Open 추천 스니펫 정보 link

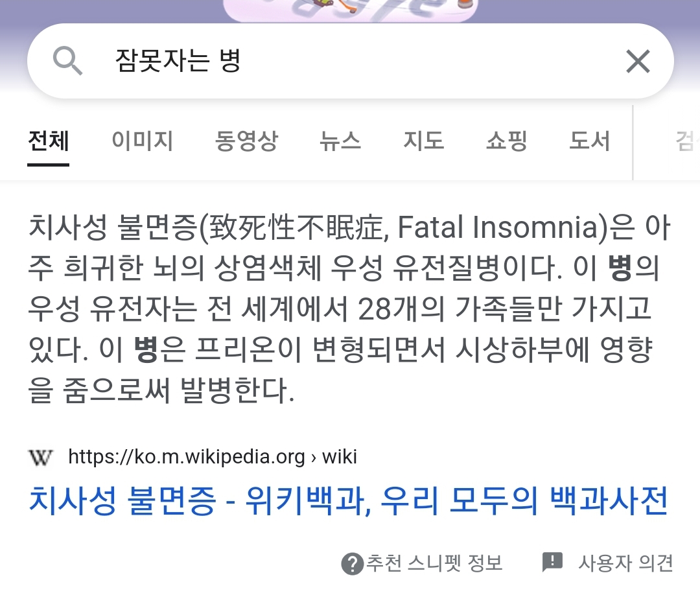click(x=434, y=563)
